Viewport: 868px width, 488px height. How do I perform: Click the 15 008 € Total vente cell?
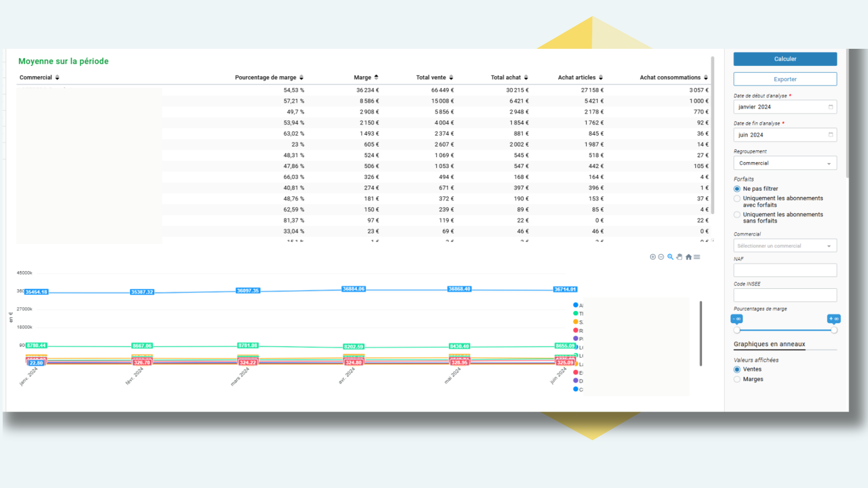[x=443, y=101]
